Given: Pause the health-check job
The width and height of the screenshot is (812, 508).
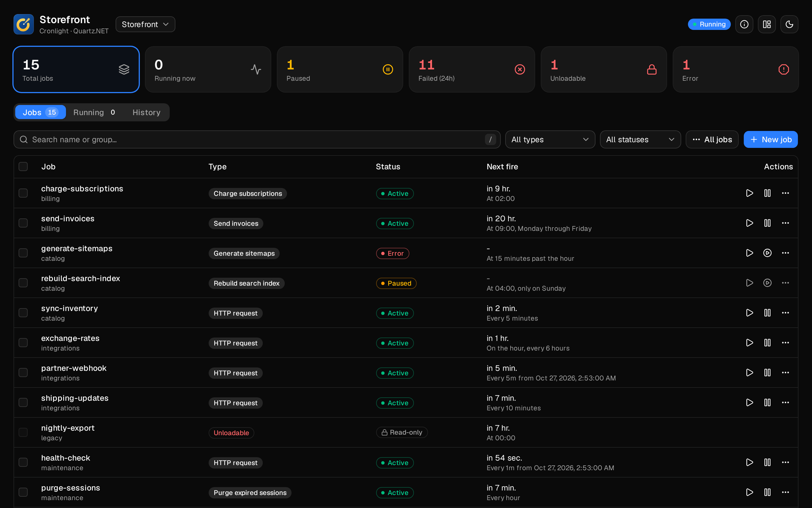Looking at the screenshot, I should pos(767,462).
